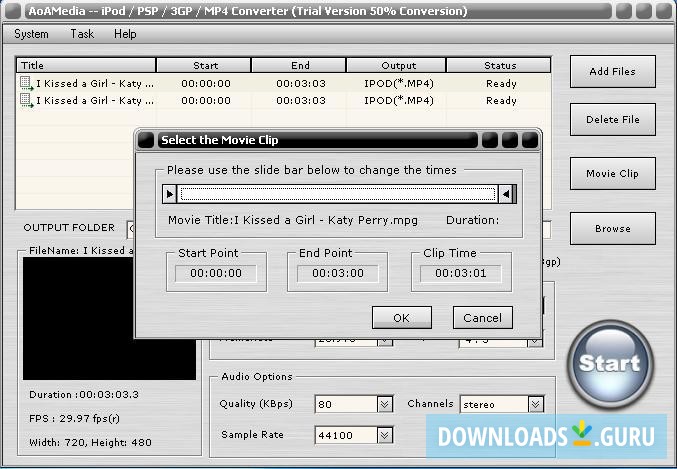Click the main window close button
Screen dimensions: 677x469
click(664, 11)
